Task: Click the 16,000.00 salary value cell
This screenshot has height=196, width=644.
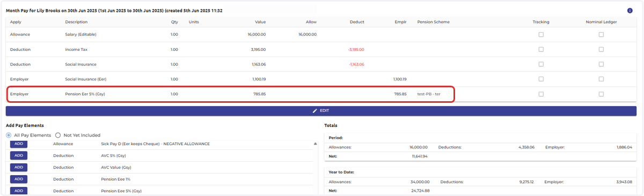Action: point(257,34)
